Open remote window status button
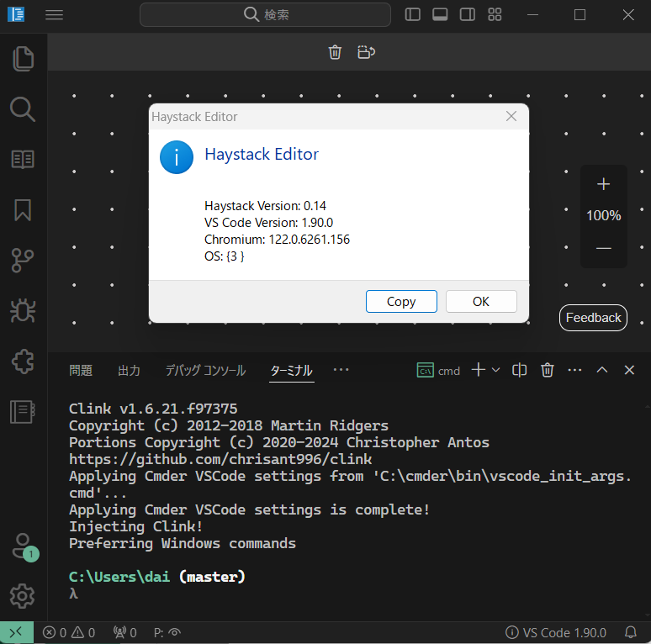 17,632
